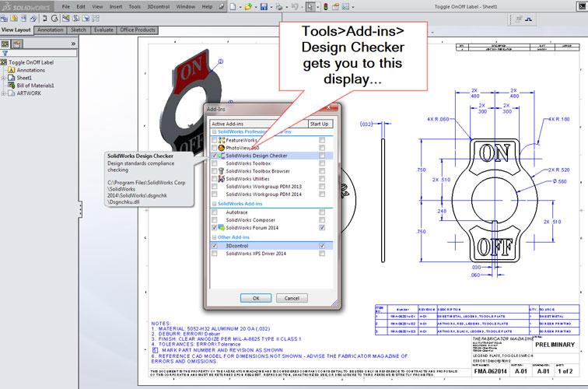Click the feature tree filter input field
The height and width of the screenshot is (389, 588).
coord(42,53)
